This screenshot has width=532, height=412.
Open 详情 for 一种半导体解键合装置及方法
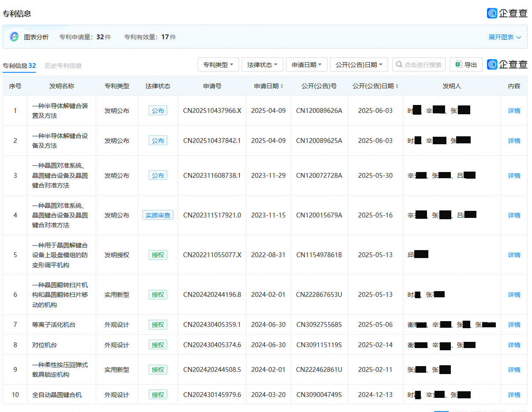(514, 111)
